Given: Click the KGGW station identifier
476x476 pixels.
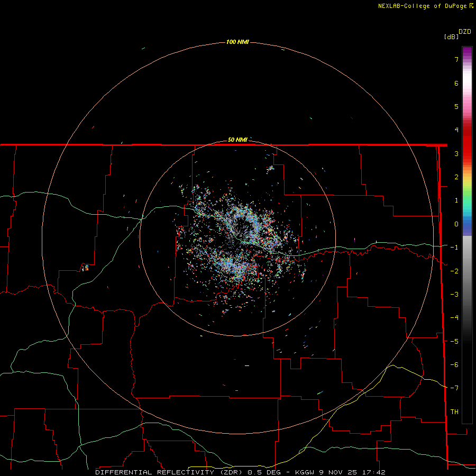Looking at the screenshot, I should pyautogui.click(x=304, y=472).
